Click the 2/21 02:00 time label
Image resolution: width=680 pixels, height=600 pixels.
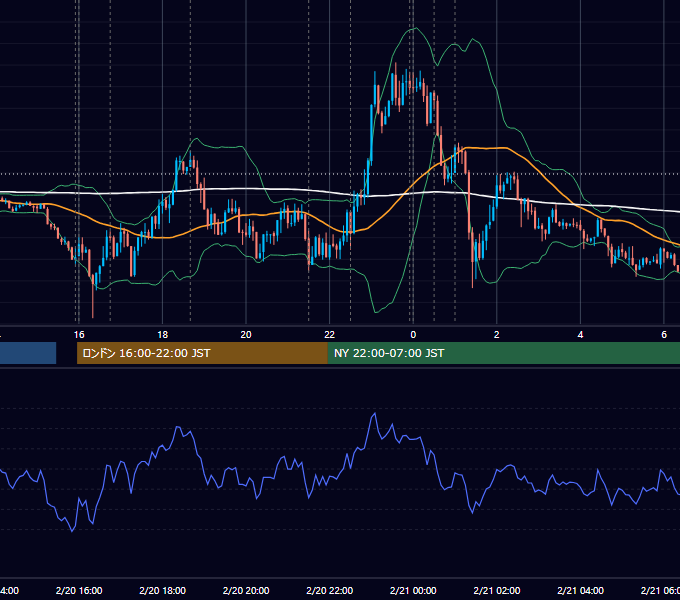pyautogui.click(x=497, y=590)
